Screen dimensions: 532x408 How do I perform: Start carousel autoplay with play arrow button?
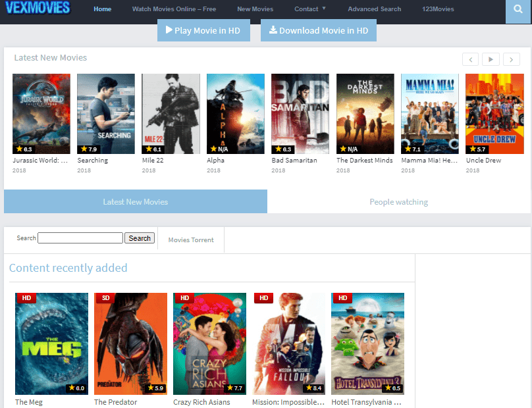pyautogui.click(x=491, y=59)
